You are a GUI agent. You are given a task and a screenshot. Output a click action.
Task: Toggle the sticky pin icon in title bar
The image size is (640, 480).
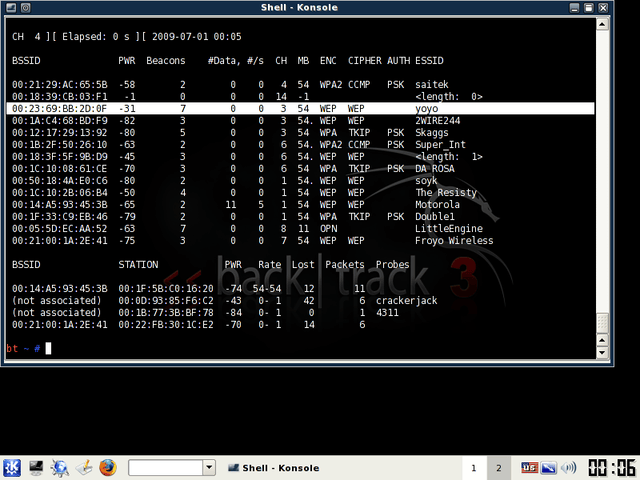click(25, 7)
